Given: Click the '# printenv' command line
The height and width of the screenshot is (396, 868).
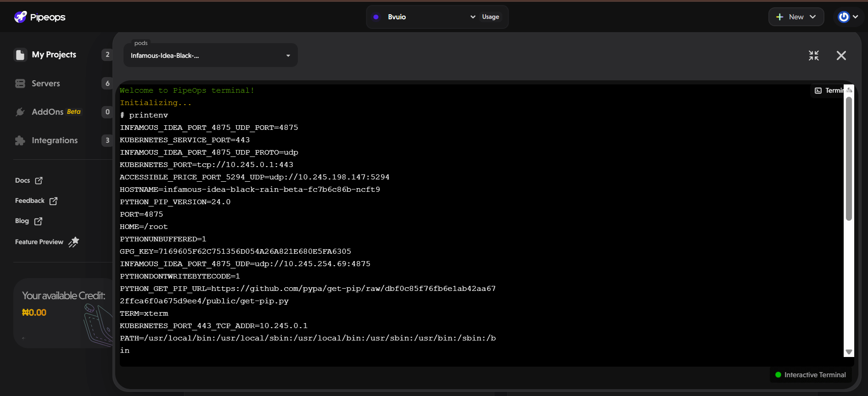Looking at the screenshot, I should [144, 115].
